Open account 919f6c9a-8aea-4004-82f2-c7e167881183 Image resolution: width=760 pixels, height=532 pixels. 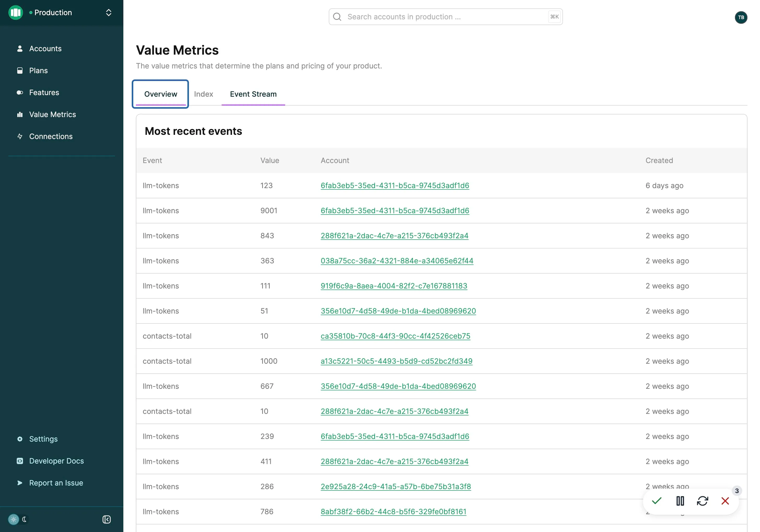[x=394, y=286]
